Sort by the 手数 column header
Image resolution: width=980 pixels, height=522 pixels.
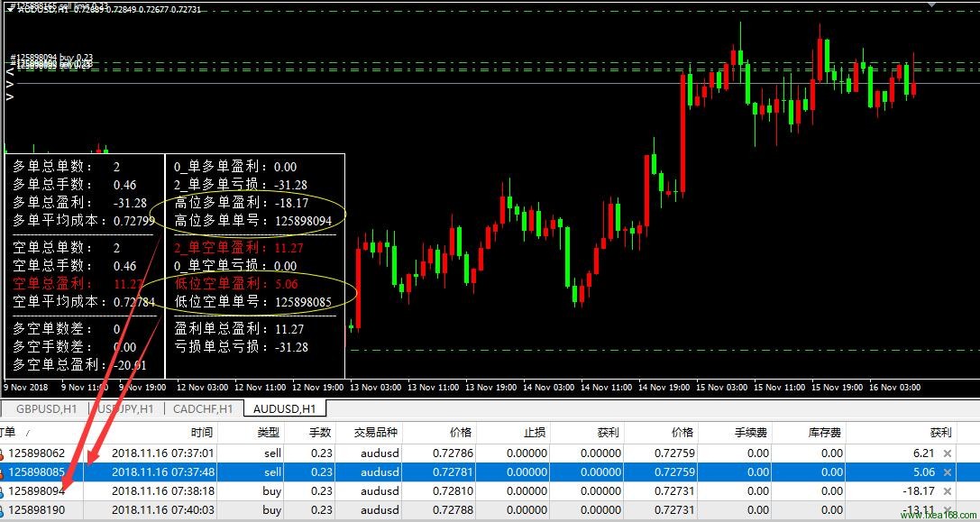[321, 433]
